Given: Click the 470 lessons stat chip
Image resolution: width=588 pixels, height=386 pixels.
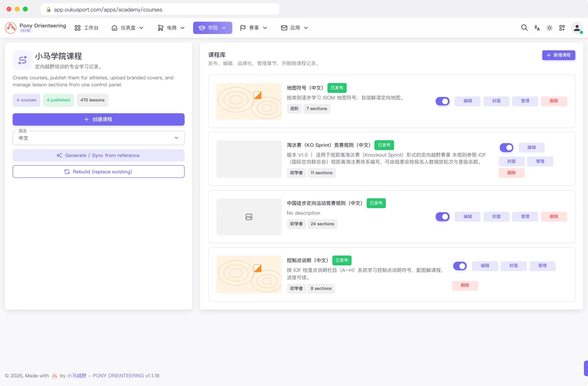Looking at the screenshot, I should click(92, 100).
